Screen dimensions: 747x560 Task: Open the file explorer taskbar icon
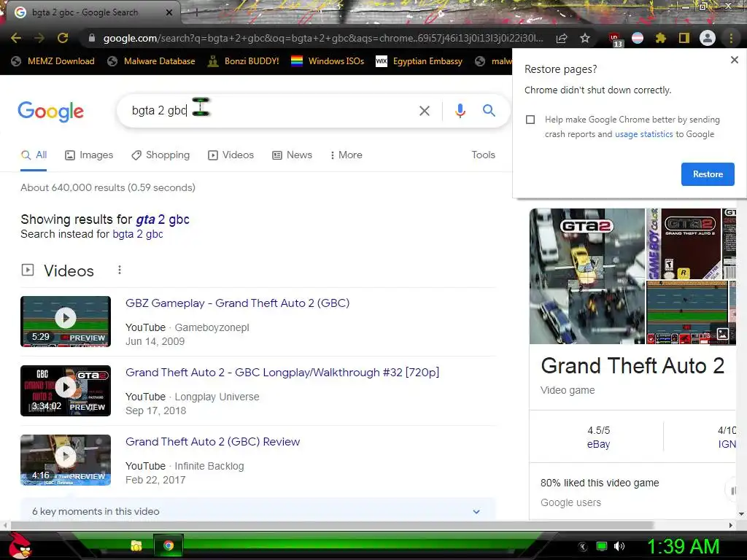point(136,545)
